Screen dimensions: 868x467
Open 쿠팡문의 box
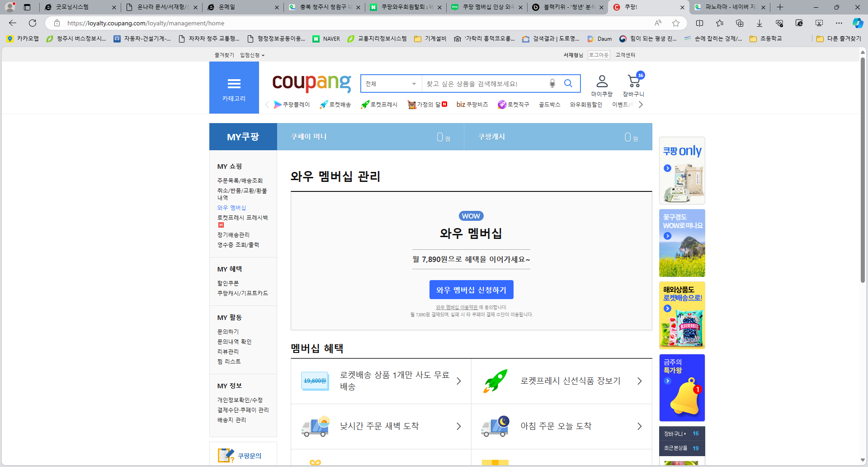coord(243,454)
